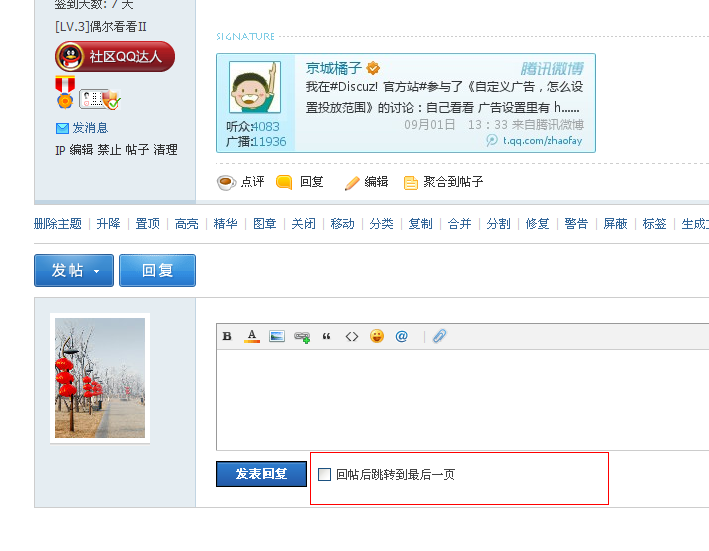709x551 pixels.
Task: Click the 编辑 link in user admin row
Action: (81, 150)
